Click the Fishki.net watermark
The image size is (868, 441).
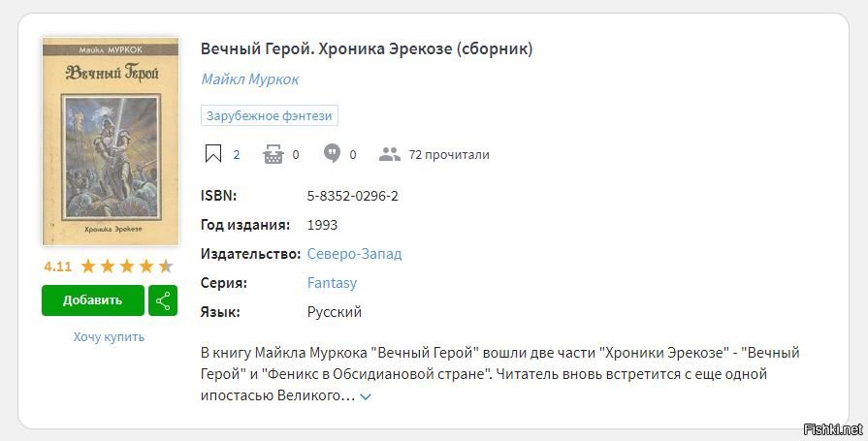tap(832, 428)
